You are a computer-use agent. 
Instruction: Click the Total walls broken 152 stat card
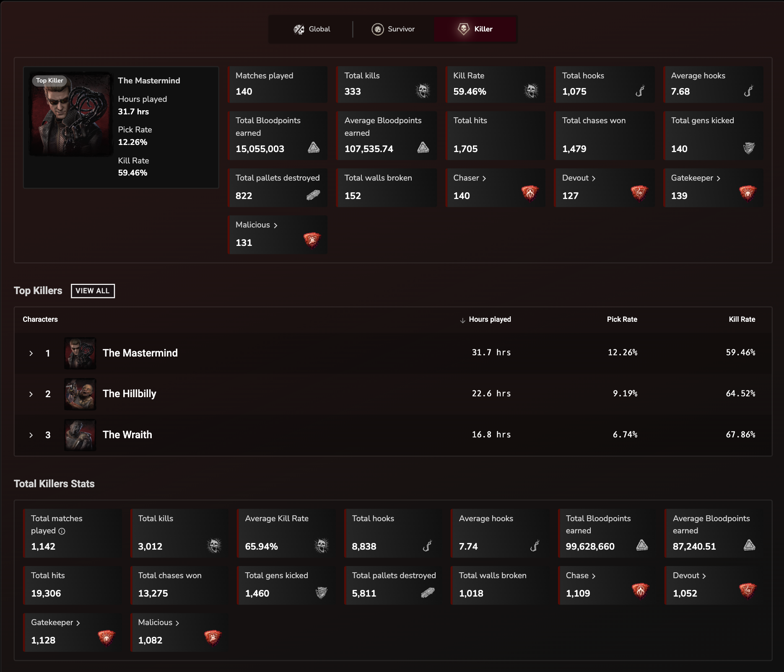coord(387,188)
